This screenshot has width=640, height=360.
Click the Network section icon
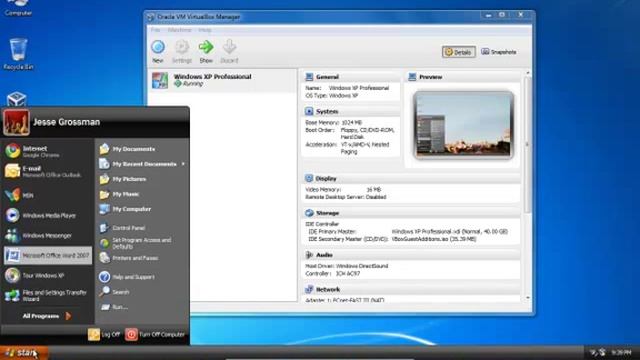click(x=309, y=289)
